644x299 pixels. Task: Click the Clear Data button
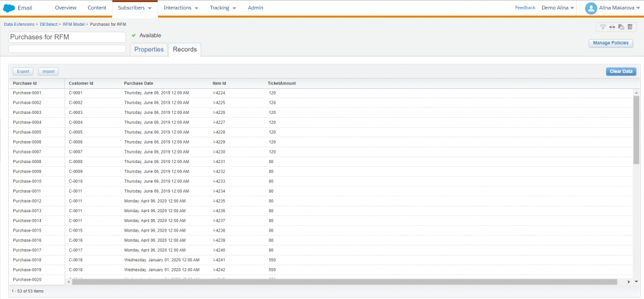point(621,72)
